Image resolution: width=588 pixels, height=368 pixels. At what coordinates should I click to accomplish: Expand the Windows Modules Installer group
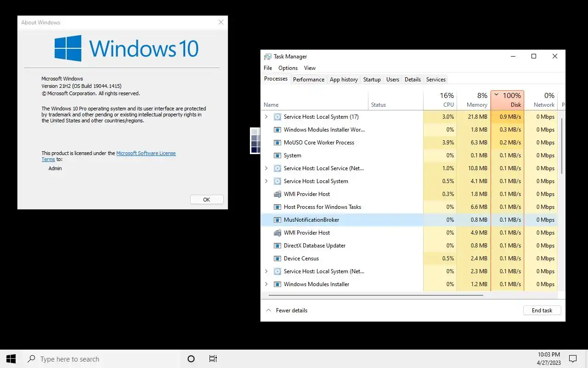266,284
